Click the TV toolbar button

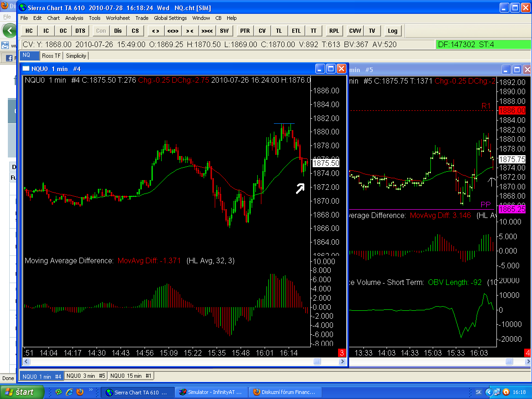pos(372,31)
